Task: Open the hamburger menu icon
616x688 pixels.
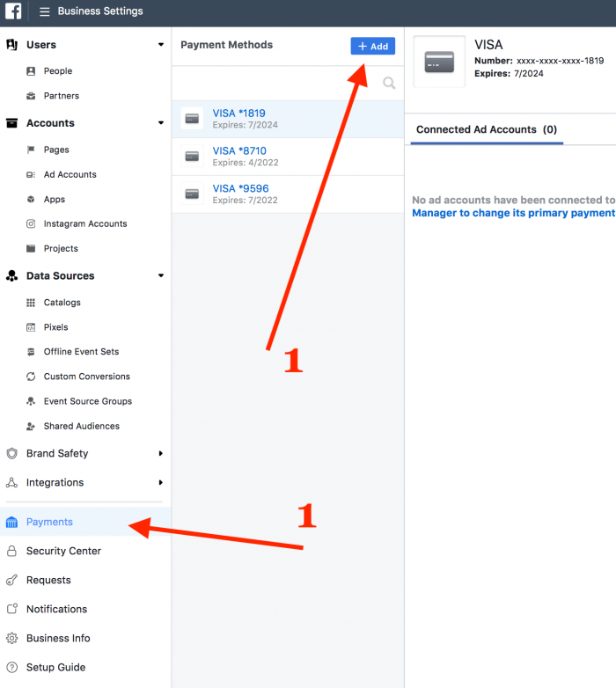Action: click(x=44, y=12)
